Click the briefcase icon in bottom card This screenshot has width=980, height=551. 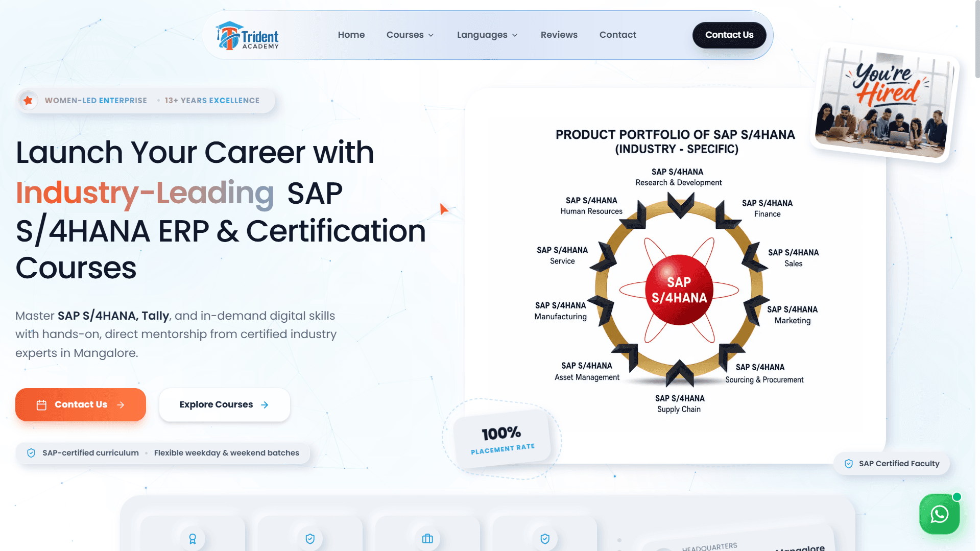pos(427,539)
